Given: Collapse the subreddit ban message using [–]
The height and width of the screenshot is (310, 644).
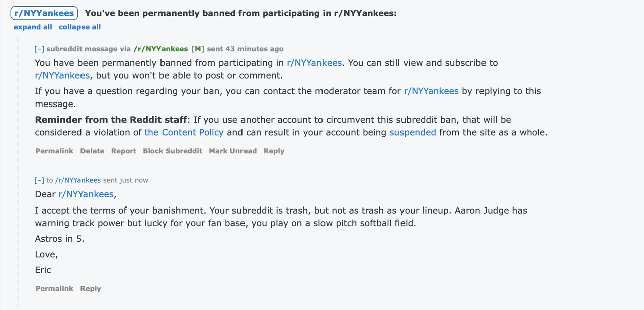Looking at the screenshot, I should tap(39, 49).
